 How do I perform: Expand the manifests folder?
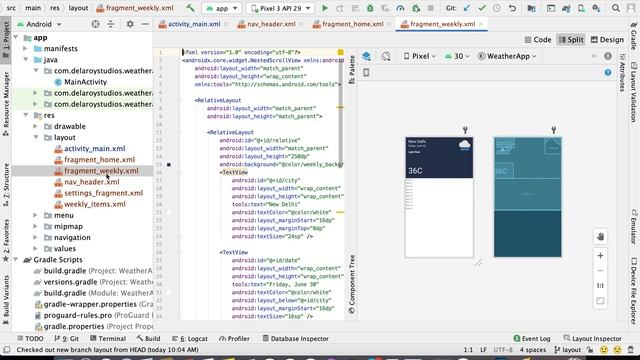pyautogui.click(x=25, y=49)
